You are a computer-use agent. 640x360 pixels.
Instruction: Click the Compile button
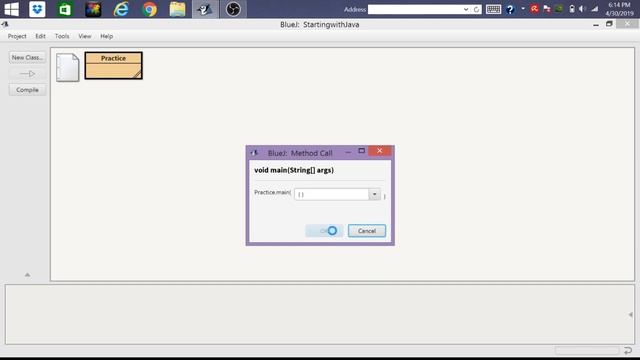click(x=27, y=90)
